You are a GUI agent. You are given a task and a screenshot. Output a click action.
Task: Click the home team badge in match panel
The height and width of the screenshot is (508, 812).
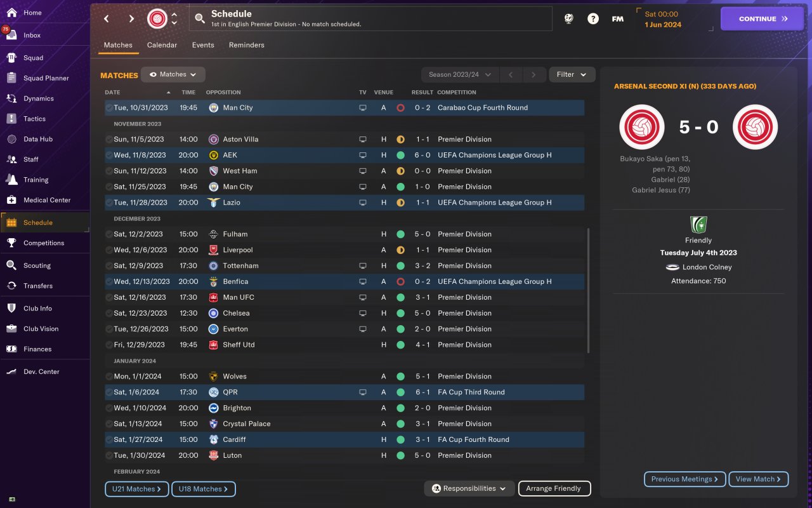[x=642, y=127]
